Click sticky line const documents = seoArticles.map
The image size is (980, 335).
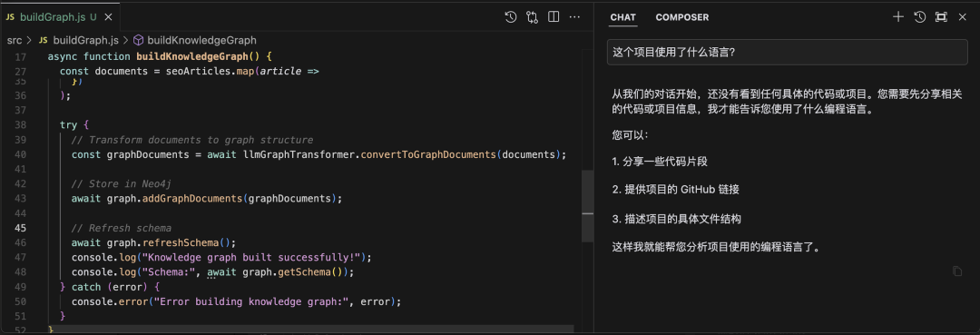(190, 71)
